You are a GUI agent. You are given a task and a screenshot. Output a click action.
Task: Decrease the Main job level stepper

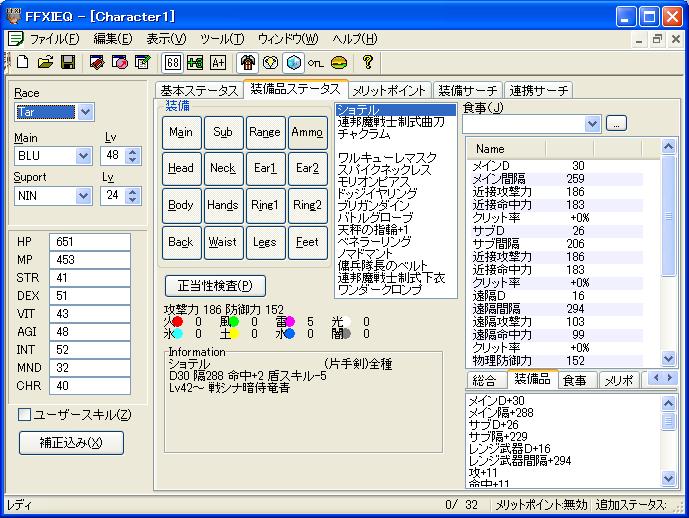[x=133, y=160]
